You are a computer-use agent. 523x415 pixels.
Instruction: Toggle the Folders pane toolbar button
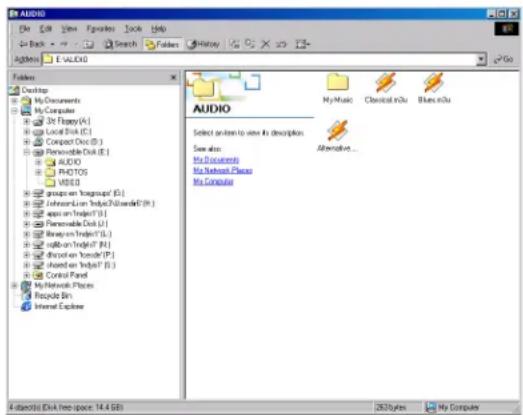coord(162,44)
